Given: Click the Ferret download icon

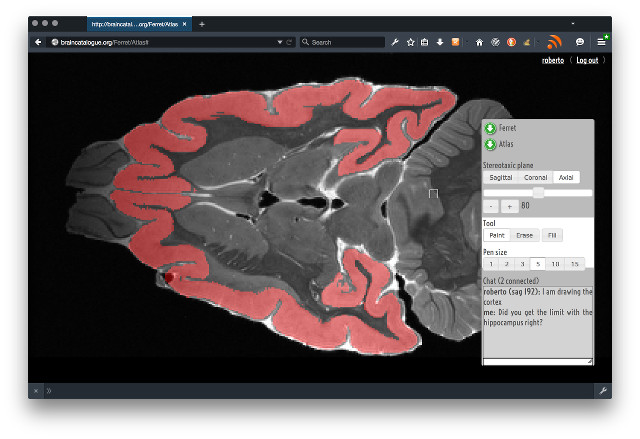Looking at the screenshot, I should pyautogui.click(x=490, y=129).
